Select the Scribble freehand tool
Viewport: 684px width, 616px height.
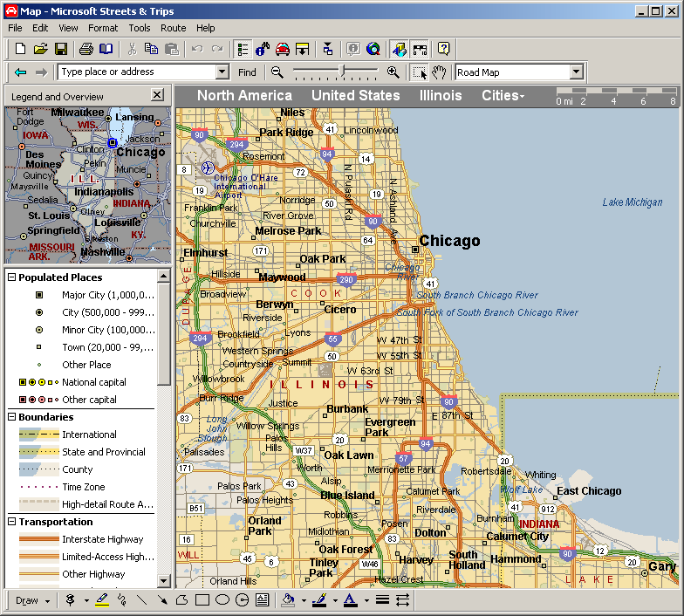(x=122, y=600)
